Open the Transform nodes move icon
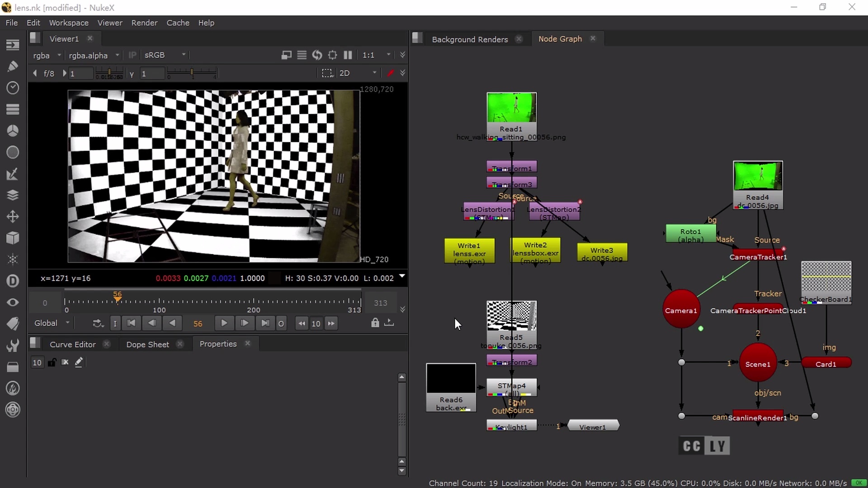Image resolution: width=868 pixels, height=488 pixels. click(13, 216)
